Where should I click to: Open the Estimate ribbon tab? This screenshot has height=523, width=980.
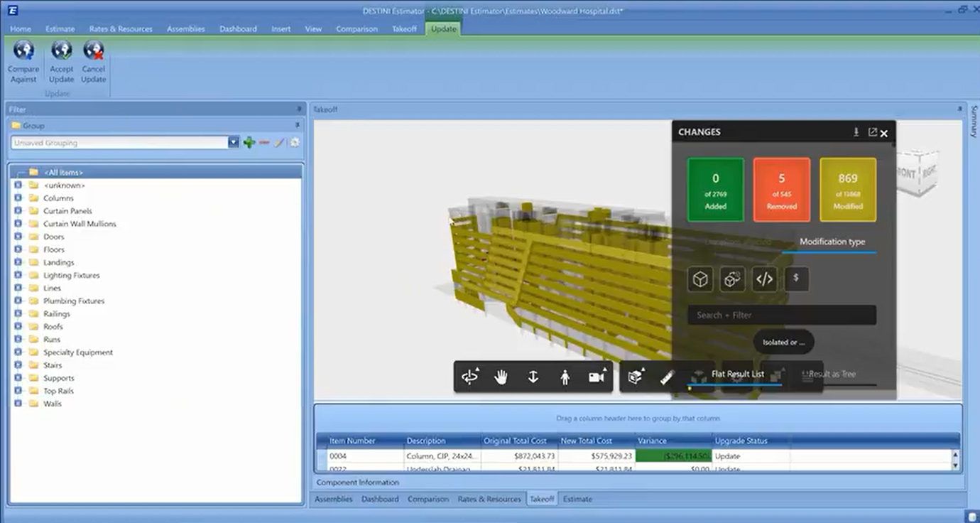[x=60, y=29]
